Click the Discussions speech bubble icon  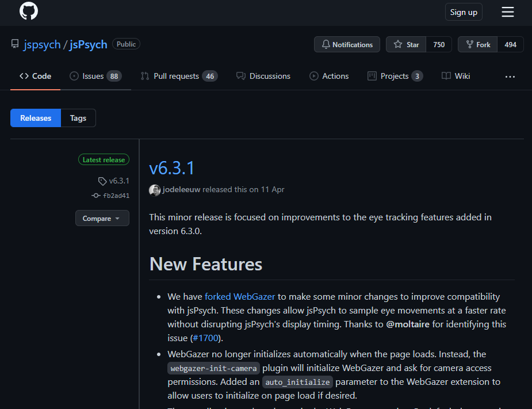pyautogui.click(x=241, y=76)
